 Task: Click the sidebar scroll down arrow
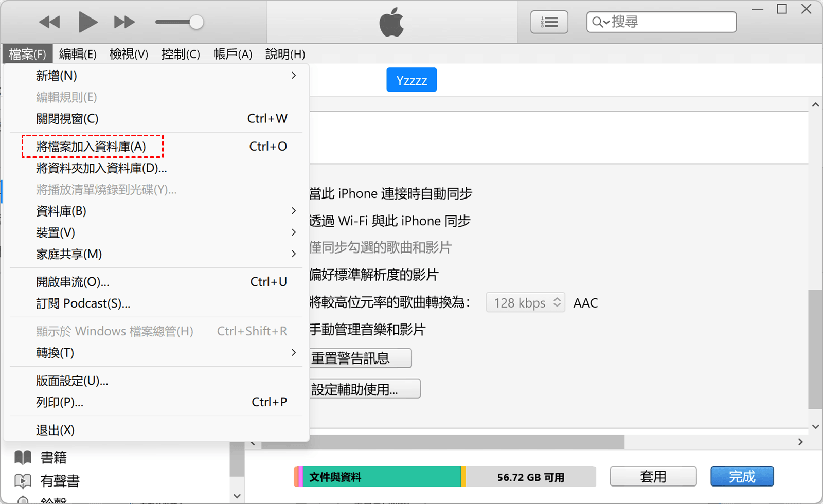point(237,496)
